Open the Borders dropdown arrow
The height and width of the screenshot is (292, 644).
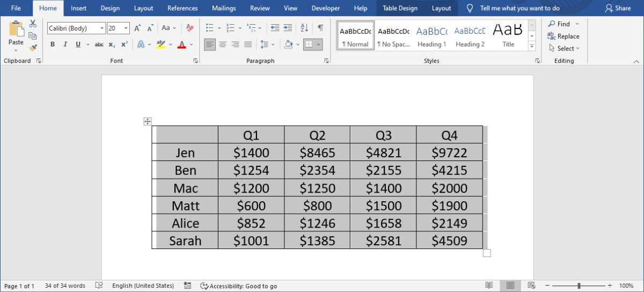[x=319, y=45]
